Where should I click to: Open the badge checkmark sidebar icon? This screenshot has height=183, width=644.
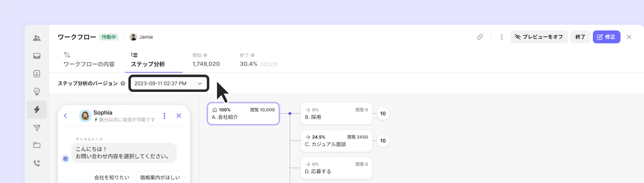click(x=37, y=91)
